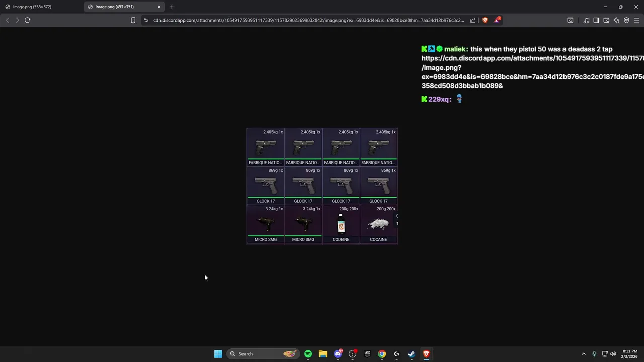Viewport: 644px width, 362px height.
Task: Click the address bar URL field
Action: click(x=308, y=20)
